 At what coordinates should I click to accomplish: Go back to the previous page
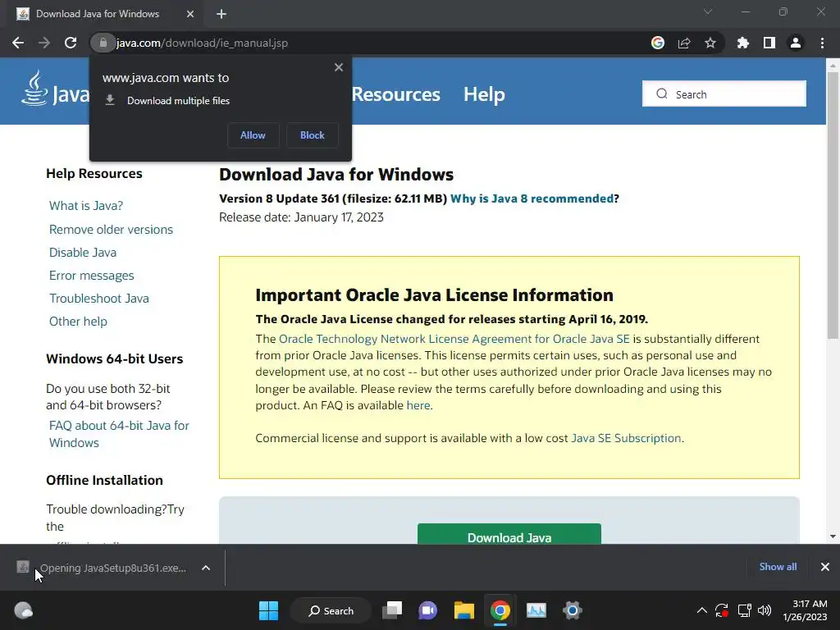tap(18, 43)
